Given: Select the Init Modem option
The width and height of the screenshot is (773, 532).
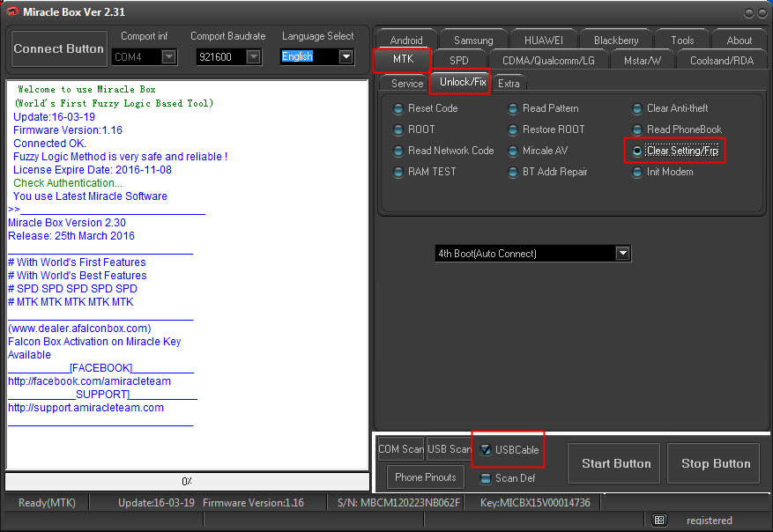Looking at the screenshot, I should click(x=663, y=172).
